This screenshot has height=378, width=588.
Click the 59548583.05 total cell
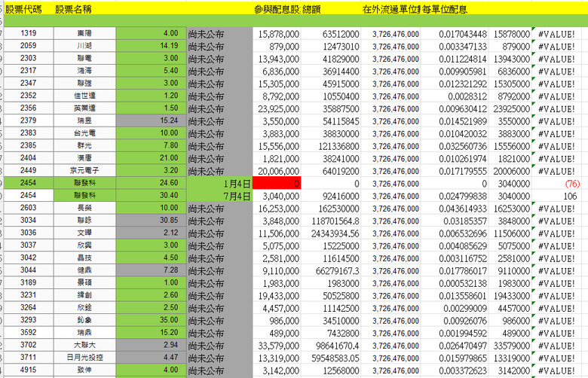coord(331,358)
